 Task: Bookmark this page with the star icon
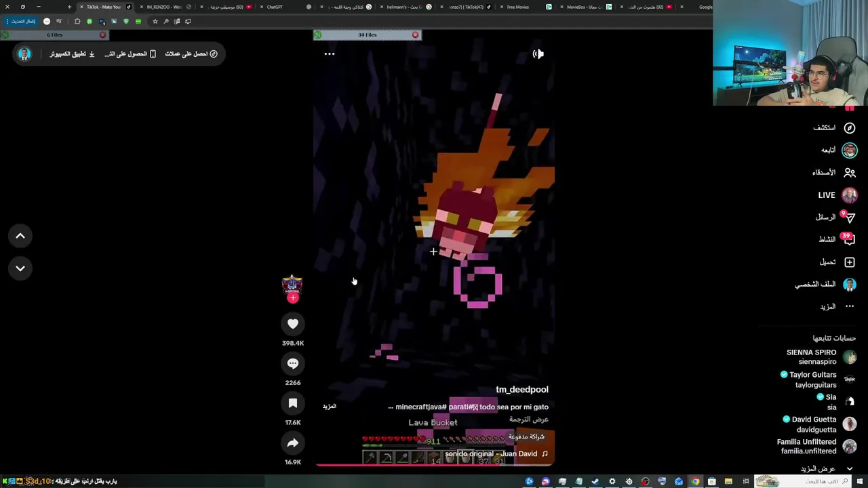tap(155, 21)
